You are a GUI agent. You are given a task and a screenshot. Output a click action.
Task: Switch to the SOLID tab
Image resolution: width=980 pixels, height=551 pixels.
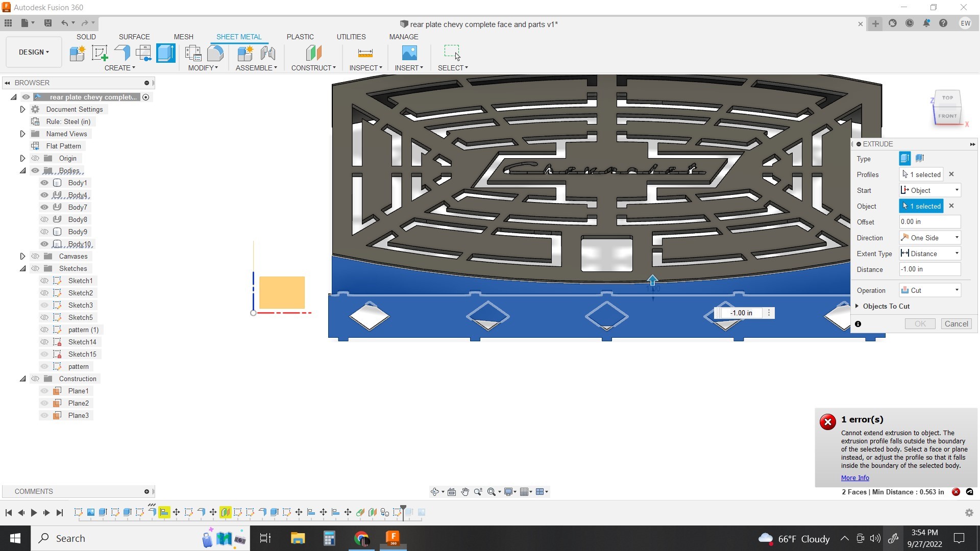86,37
